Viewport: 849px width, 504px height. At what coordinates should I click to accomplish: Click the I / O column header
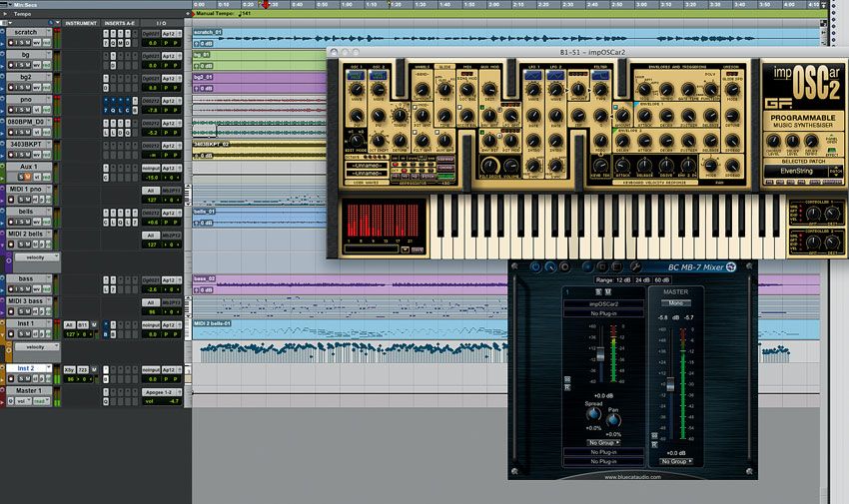pyautogui.click(x=162, y=23)
